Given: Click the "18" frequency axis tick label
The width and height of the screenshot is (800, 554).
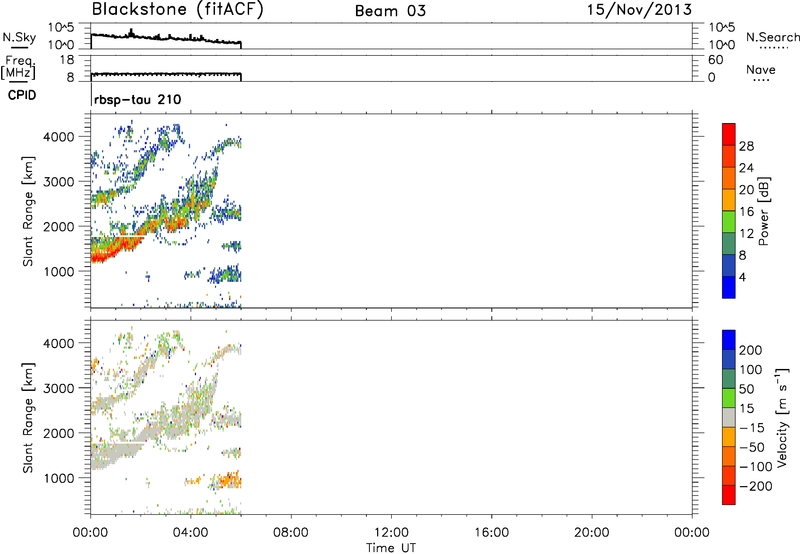Looking at the screenshot, I should click(x=67, y=60).
